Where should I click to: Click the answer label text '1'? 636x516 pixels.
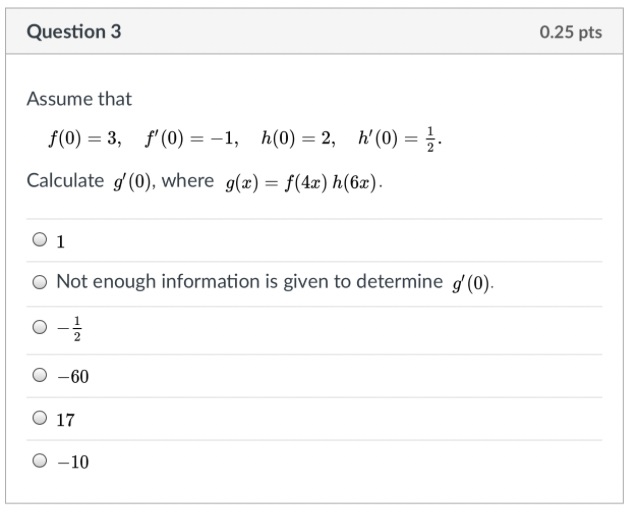[61, 241]
